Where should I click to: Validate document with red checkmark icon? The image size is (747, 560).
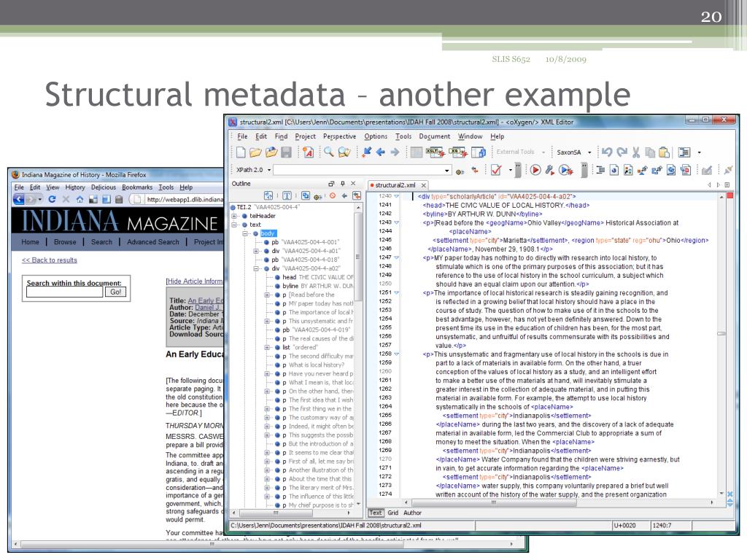point(496,170)
